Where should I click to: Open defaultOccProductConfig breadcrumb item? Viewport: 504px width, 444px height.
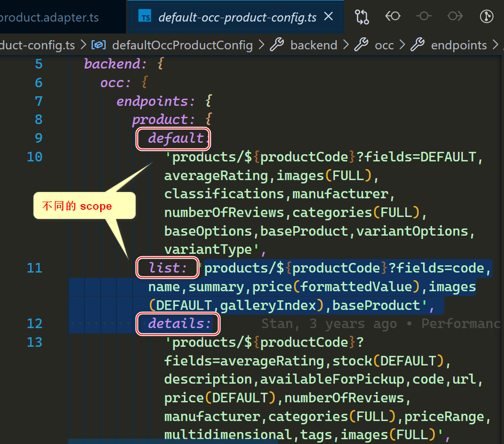(x=182, y=46)
